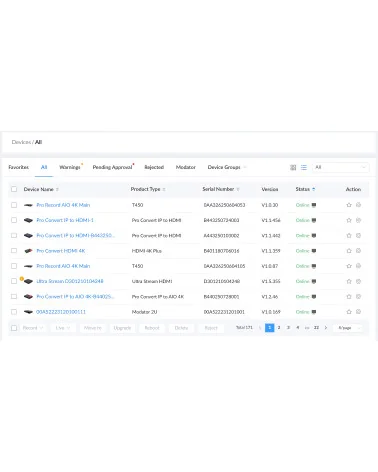Image resolution: width=378 pixels, height=472 pixels.
Task: Click warning badge on Ultra Stream device
Action: pyautogui.click(x=22, y=279)
